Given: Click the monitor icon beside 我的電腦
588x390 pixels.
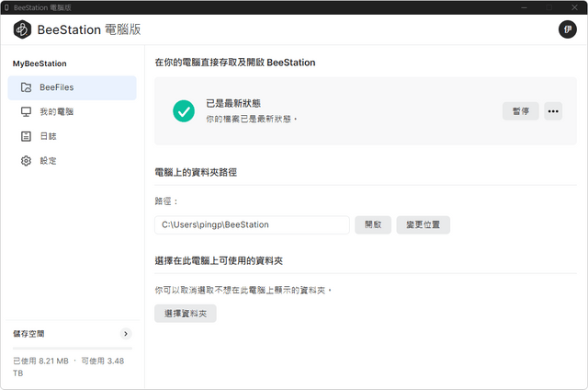Looking at the screenshot, I should click(x=26, y=112).
